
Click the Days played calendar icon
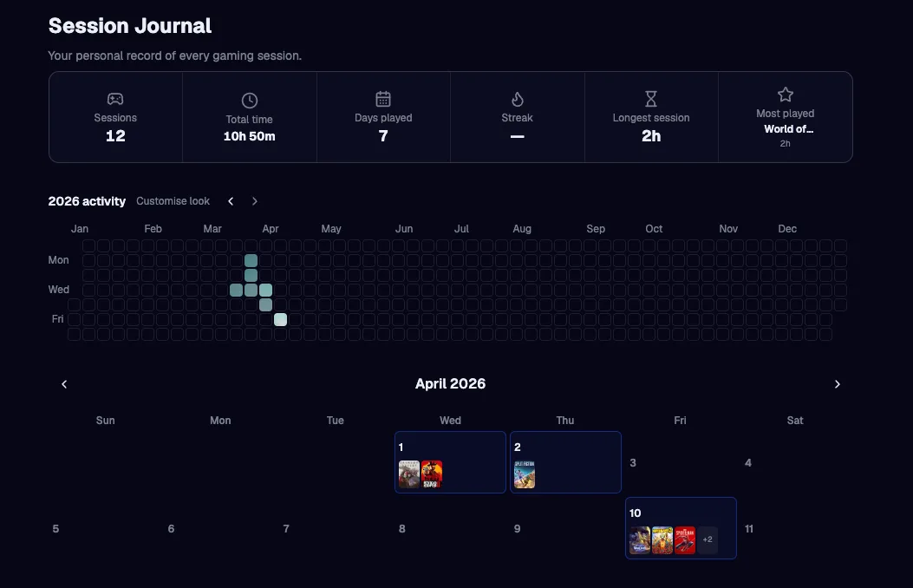coord(383,99)
